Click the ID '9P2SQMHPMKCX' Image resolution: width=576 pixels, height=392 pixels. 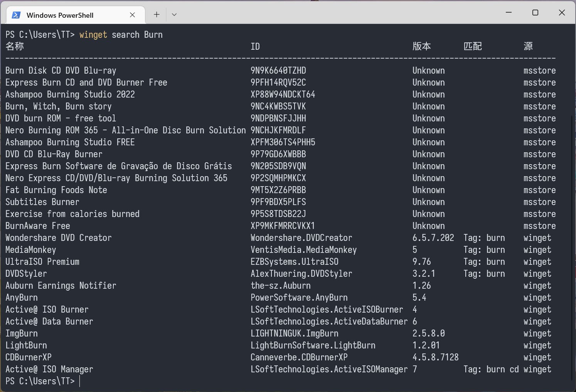(x=278, y=178)
